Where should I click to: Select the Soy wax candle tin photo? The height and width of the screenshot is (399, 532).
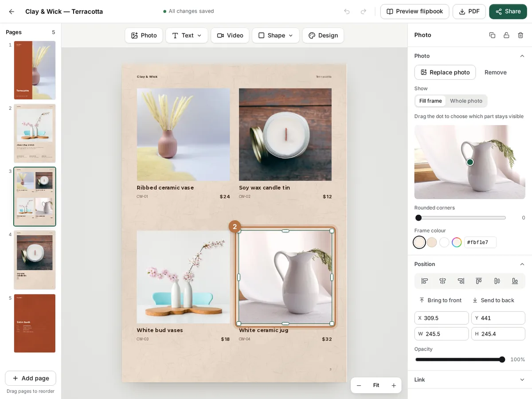coord(285,134)
